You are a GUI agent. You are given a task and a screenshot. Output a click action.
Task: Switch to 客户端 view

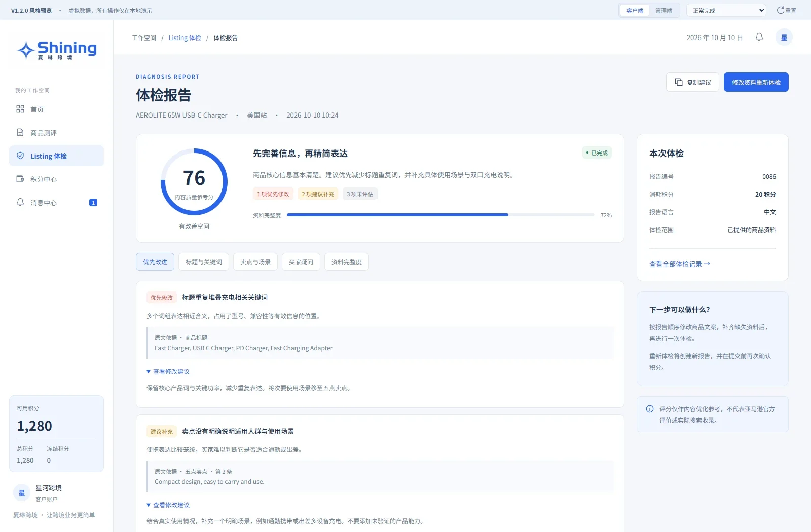click(635, 10)
